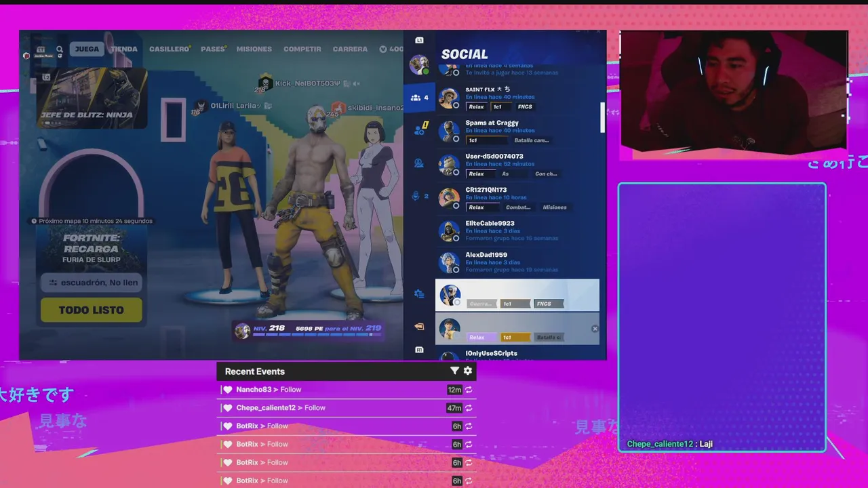
Task: Switch to the JUEGA tab
Action: tap(87, 49)
